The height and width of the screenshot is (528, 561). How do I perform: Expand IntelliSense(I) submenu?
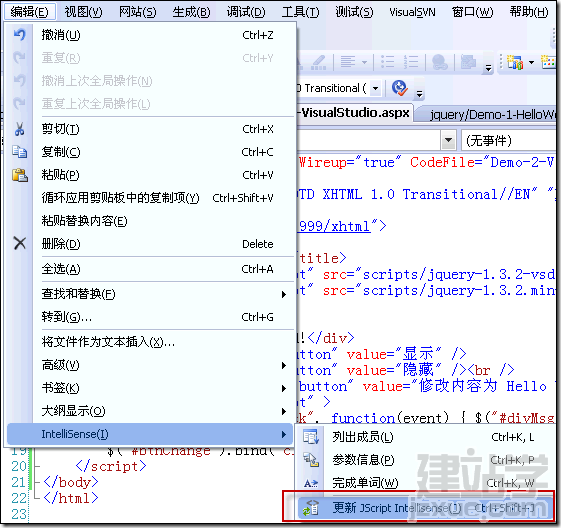(150, 434)
